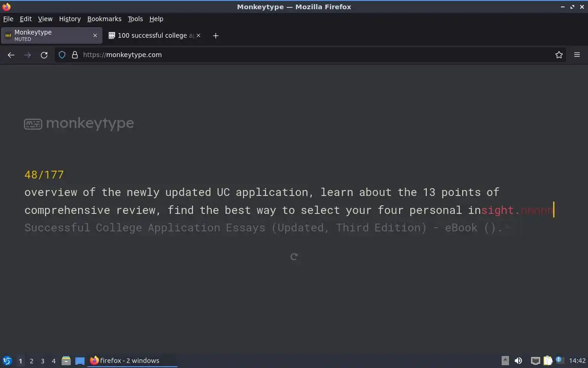588x368 pixels.
Task: Click the favicon on the 100 successful college tab
Action: (x=112, y=35)
